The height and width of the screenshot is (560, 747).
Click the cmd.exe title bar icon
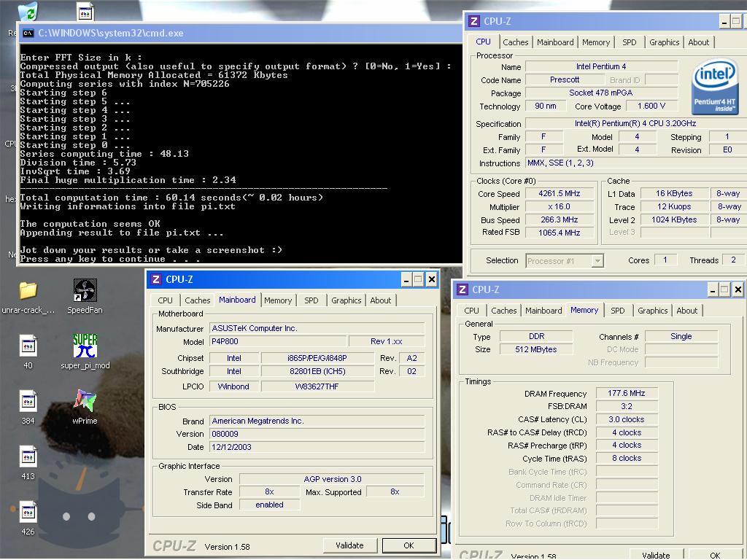coord(28,33)
